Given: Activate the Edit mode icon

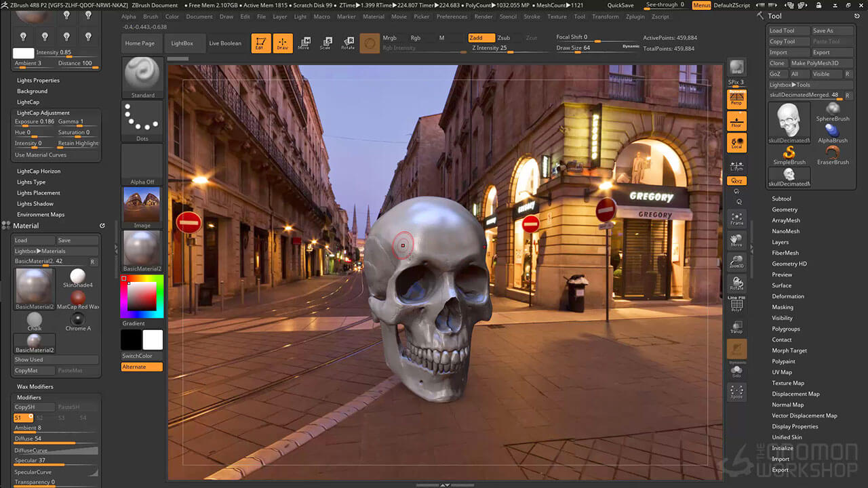Looking at the screenshot, I should [260, 43].
